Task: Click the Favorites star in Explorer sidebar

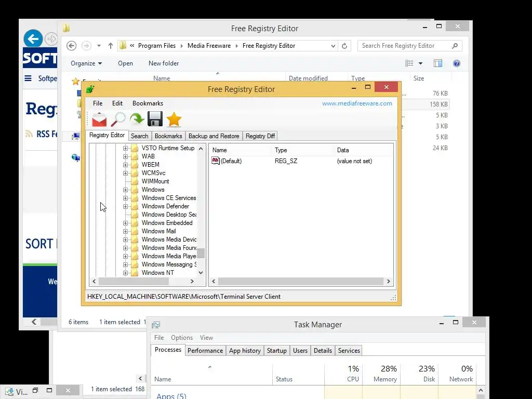Action: [76, 82]
